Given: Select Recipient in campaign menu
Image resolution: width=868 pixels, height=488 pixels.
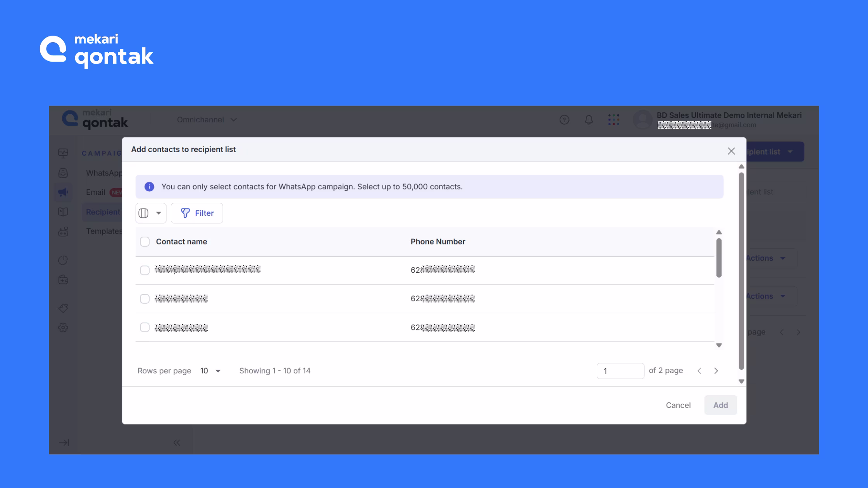Looking at the screenshot, I should (103, 212).
